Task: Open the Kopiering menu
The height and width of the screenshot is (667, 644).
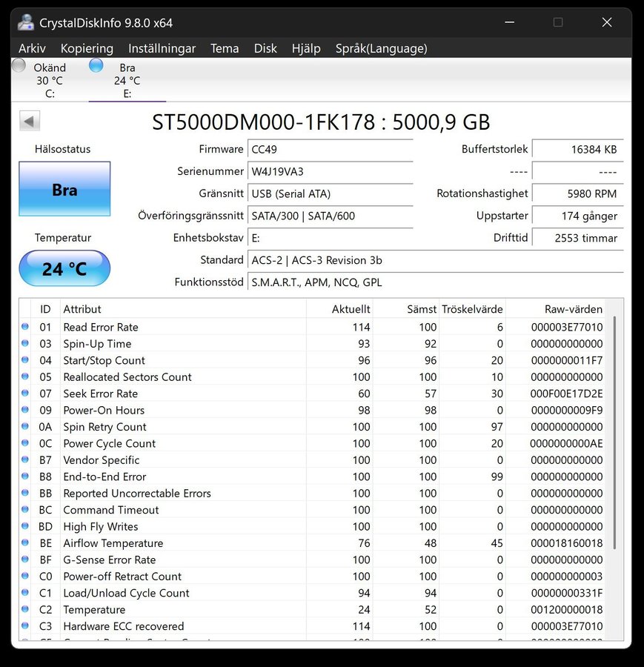Action: (87, 48)
